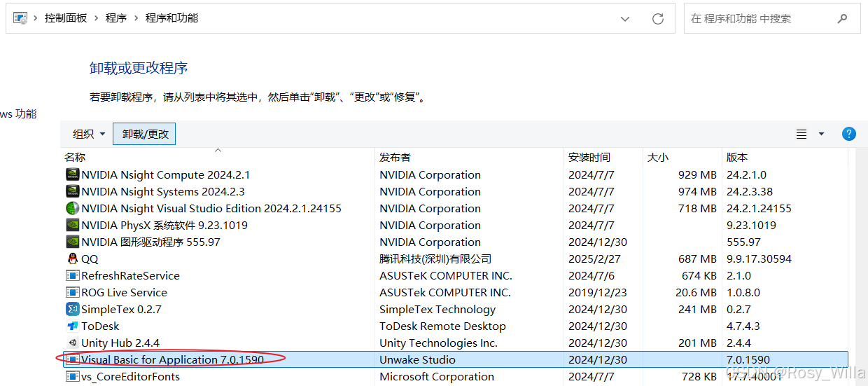Click install date 2025/2/27
868x386 pixels.
click(x=594, y=259)
